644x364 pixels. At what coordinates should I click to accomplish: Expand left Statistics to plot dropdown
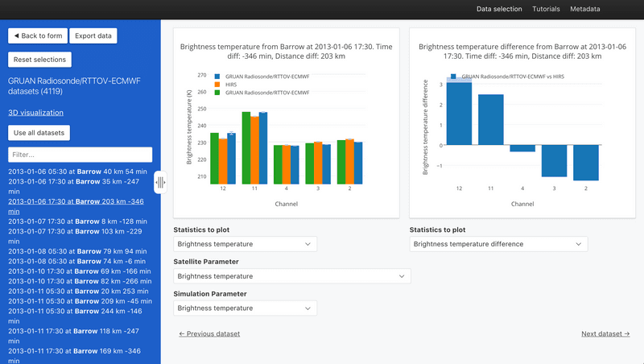(245, 244)
